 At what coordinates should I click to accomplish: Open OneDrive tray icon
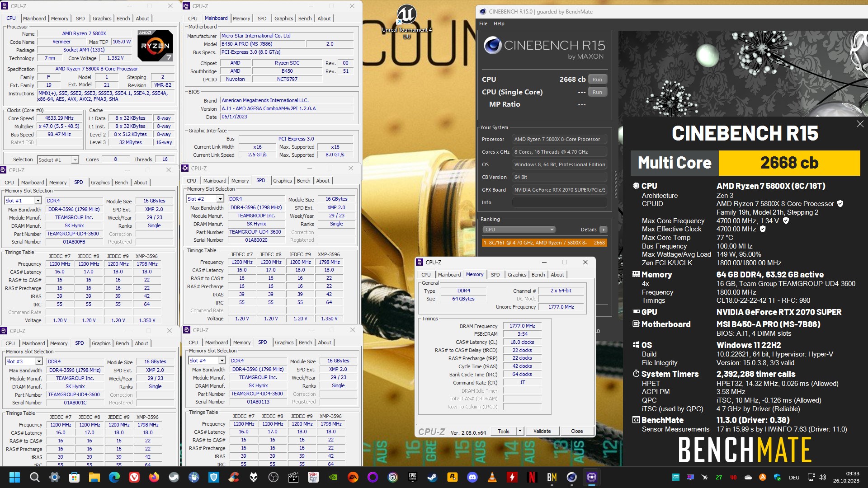[748, 477]
